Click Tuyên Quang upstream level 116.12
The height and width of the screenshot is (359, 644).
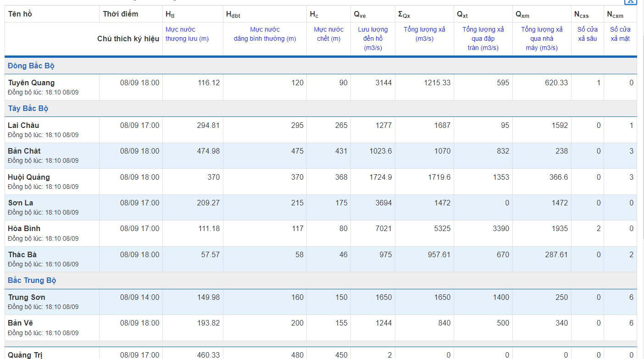(x=209, y=83)
